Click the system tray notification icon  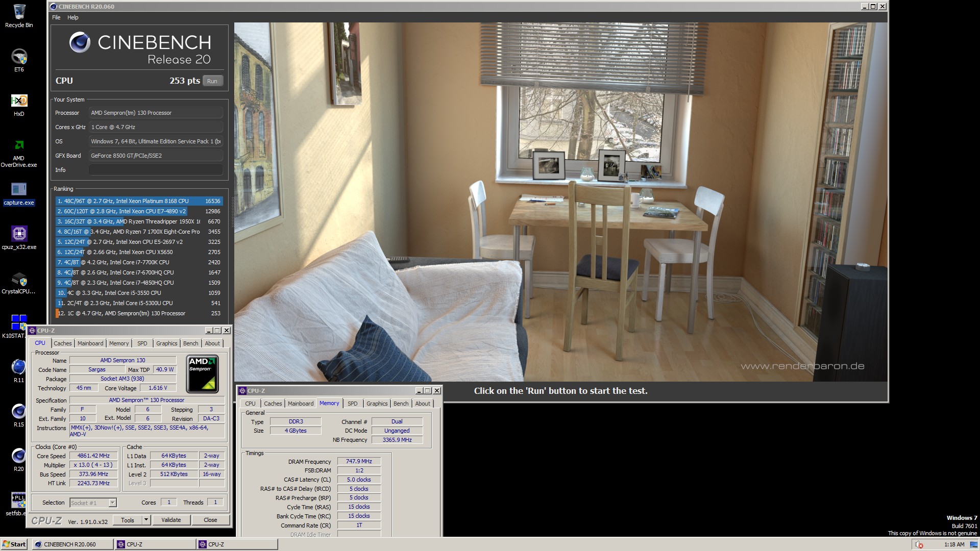tap(919, 544)
